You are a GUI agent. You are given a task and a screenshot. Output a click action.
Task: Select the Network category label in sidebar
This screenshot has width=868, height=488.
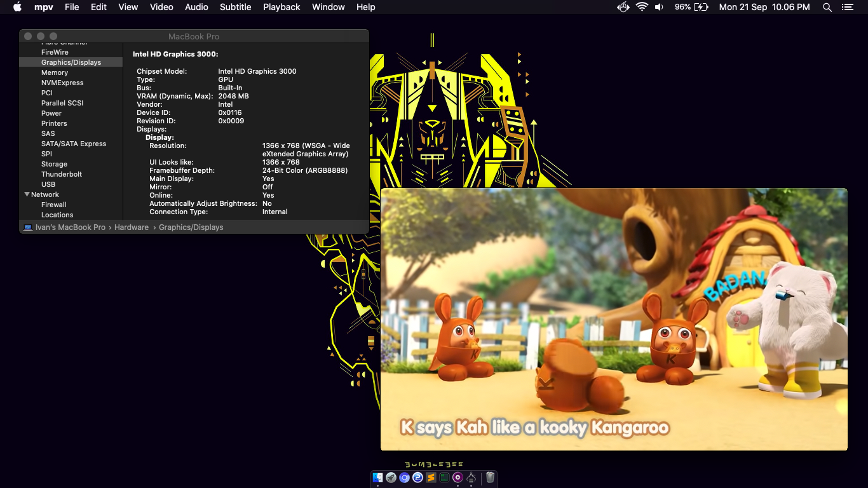(45, 194)
